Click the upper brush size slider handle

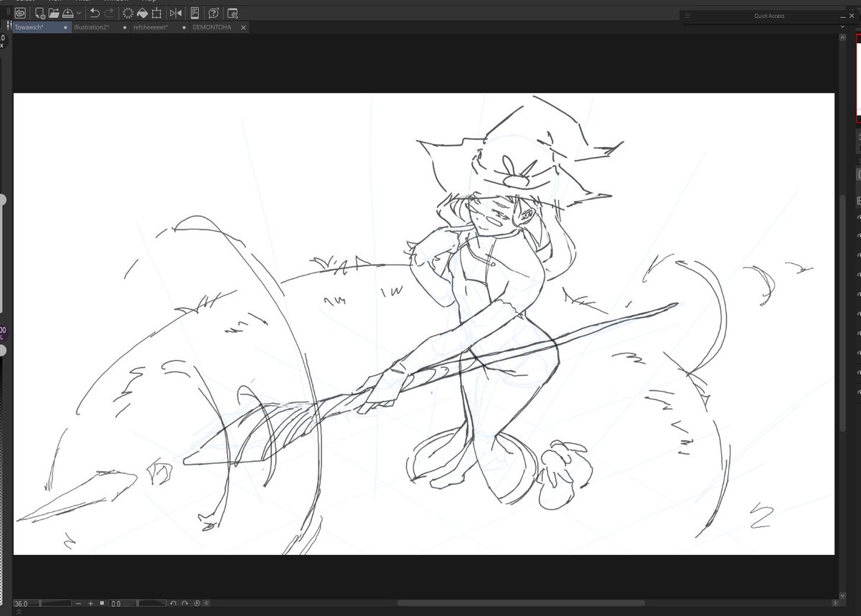pos(2,199)
